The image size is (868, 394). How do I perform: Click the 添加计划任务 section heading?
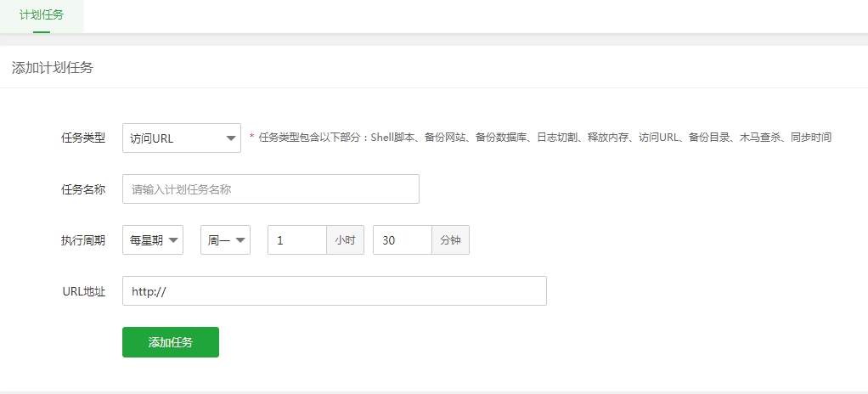[x=53, y=68]
